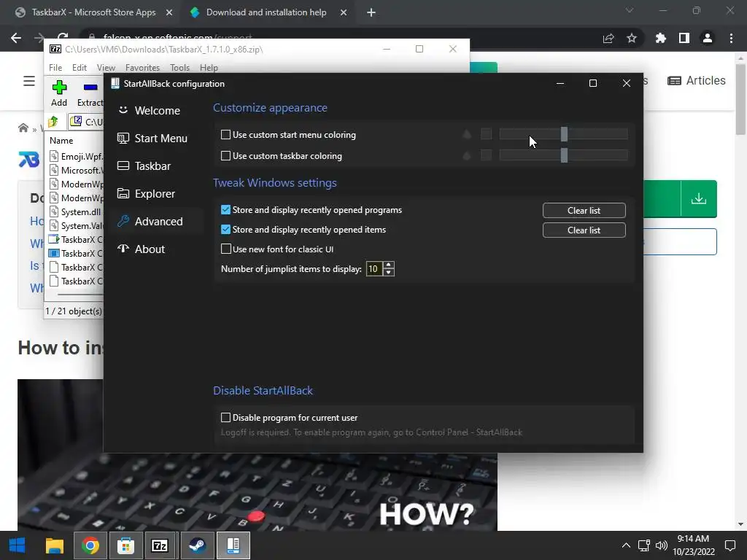747x560 pixels.
Task: Decrease jumplist items with down arrow
Action: [389, 273]
